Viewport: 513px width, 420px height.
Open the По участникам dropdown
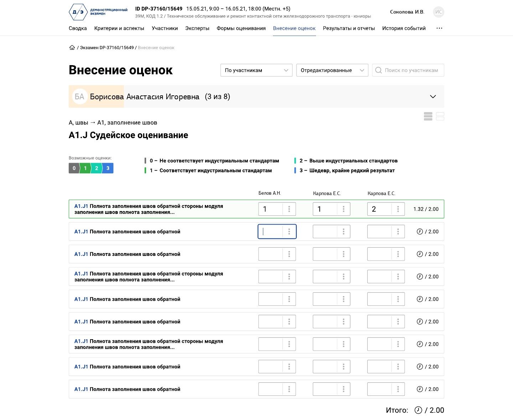pos(256,70)
